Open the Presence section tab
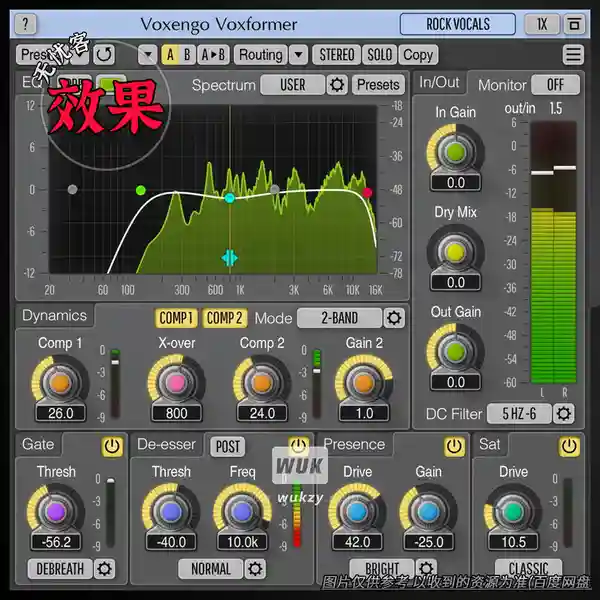 pyautogui.click(x=354, y=444)
